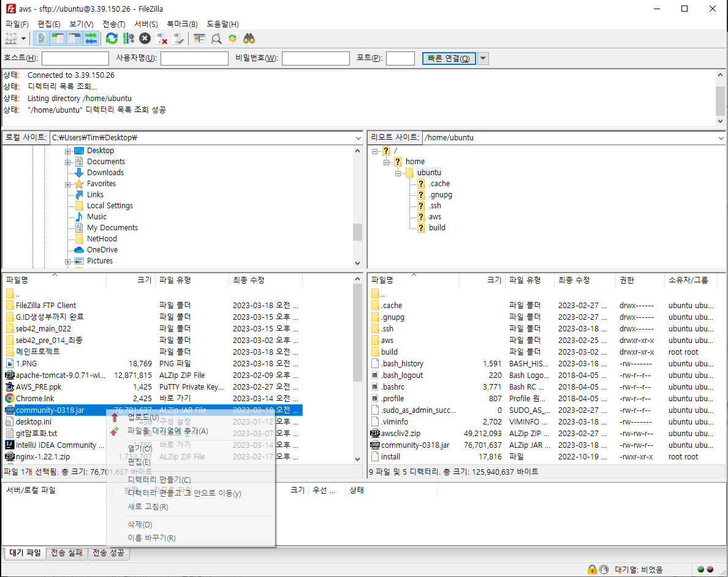Open the 파일(F) menu
This screenshot has width=728, height=577.
17,24
